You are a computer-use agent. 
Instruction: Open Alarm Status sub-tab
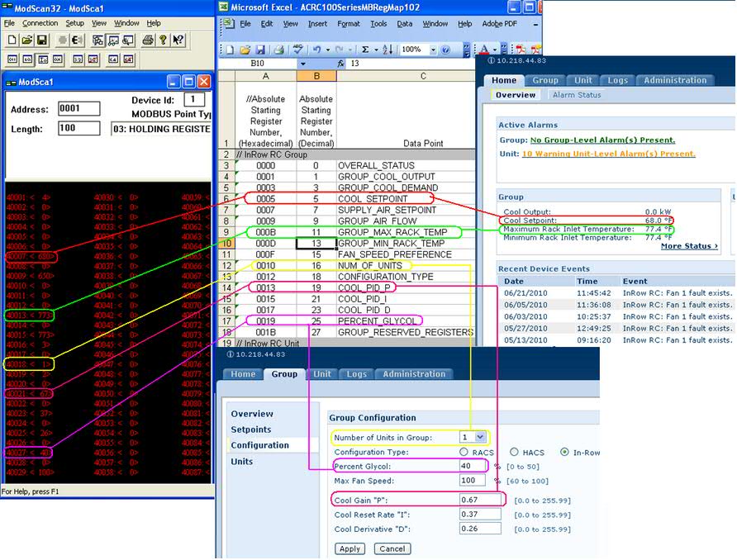(x=577, y=95)
